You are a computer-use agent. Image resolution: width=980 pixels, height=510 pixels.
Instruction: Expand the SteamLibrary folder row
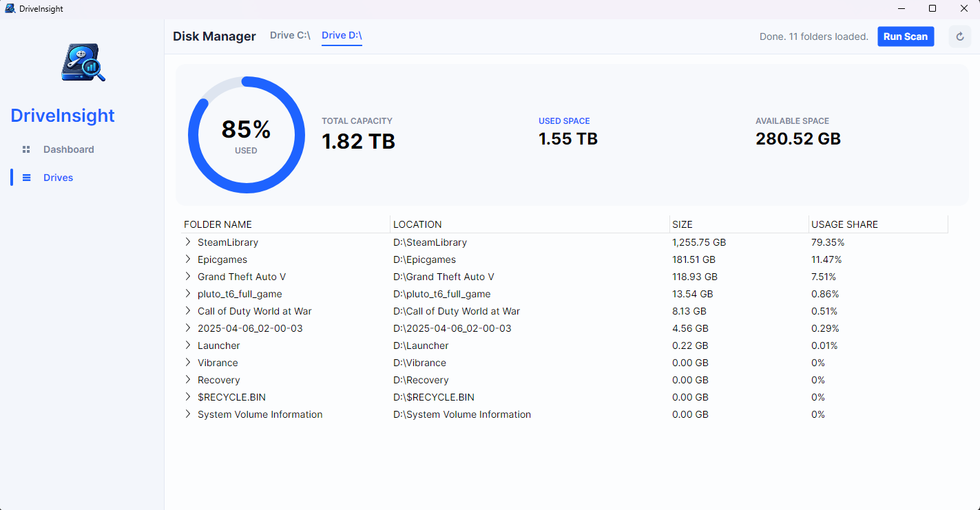click(187, 242)
